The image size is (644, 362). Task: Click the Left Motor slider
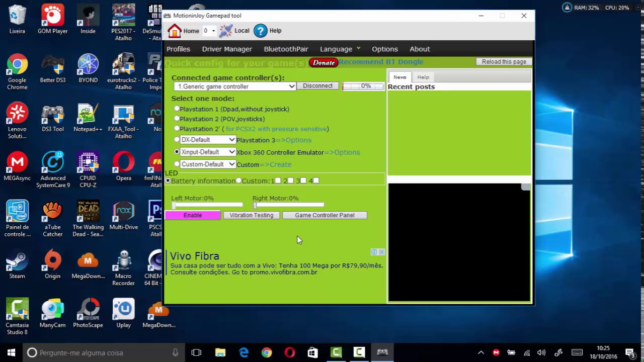pyautogui.click(x=207, y=205)
